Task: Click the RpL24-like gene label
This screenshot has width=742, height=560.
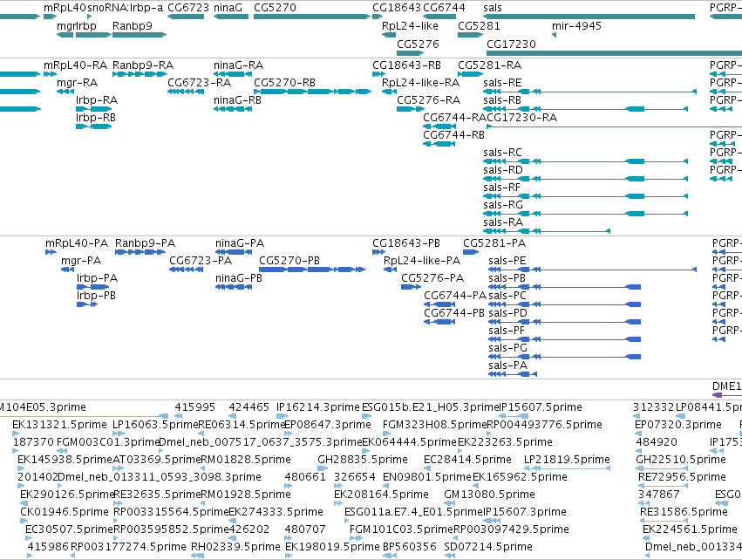Action: pyautogui.click(x=410, y=25)
